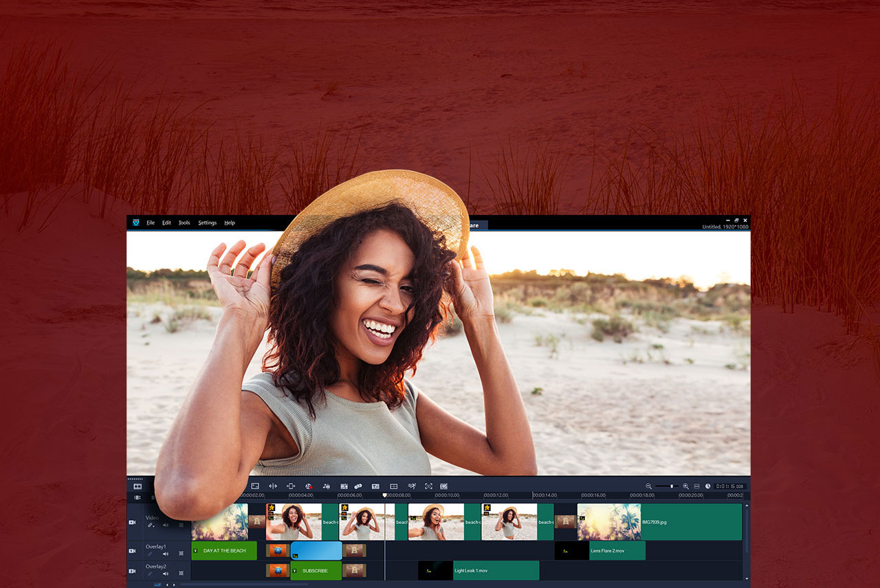Viewport: 880px width, 588px height.
Task: Click the Overlay1 track icon
Action: pyautogui.click(x=132, y=551)
